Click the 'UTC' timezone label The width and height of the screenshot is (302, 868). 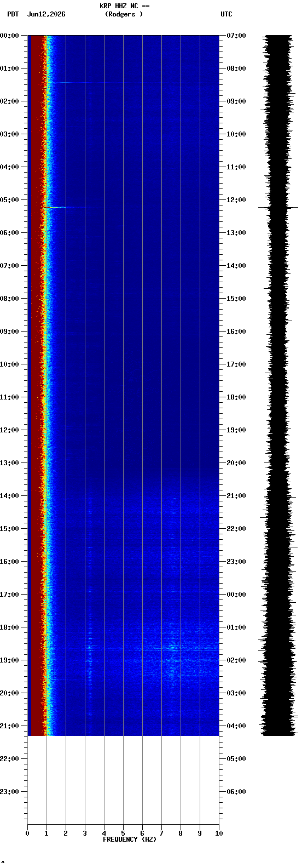[x=226, y=14]
